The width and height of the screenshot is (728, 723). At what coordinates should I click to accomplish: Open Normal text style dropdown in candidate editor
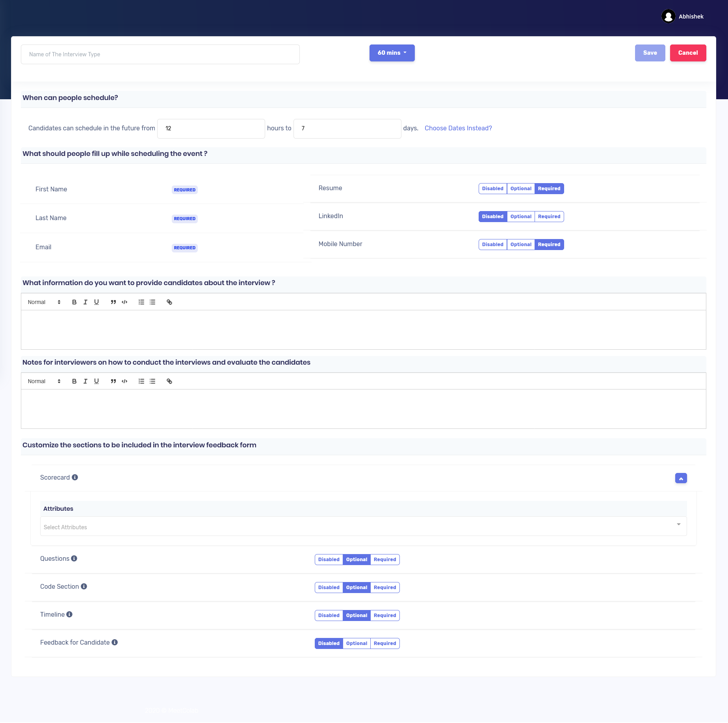(44, 302)
